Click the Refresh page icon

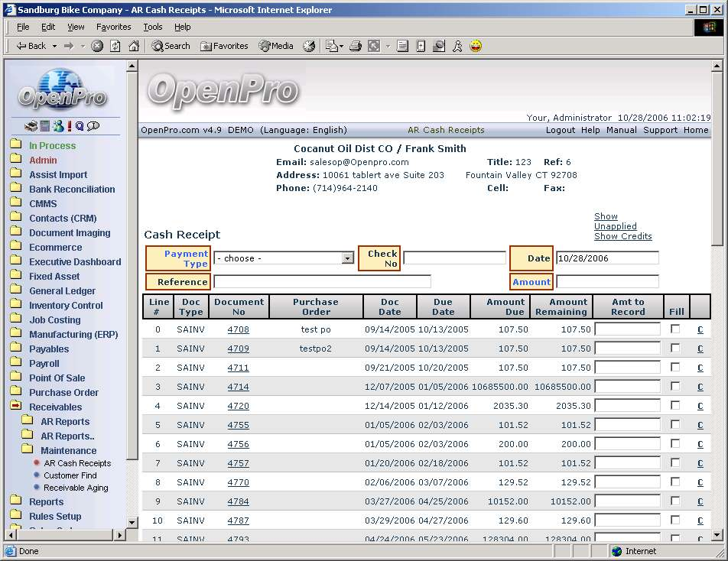coord(115,46)
